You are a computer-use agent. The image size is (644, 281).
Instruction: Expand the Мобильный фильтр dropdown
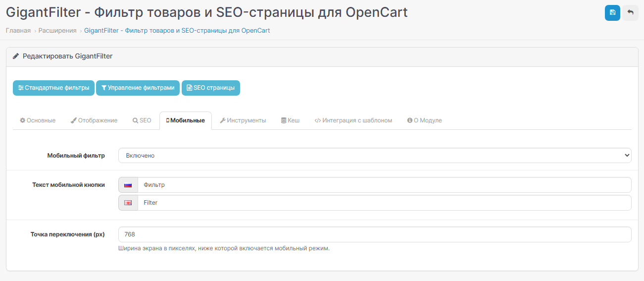coord(375,156)
